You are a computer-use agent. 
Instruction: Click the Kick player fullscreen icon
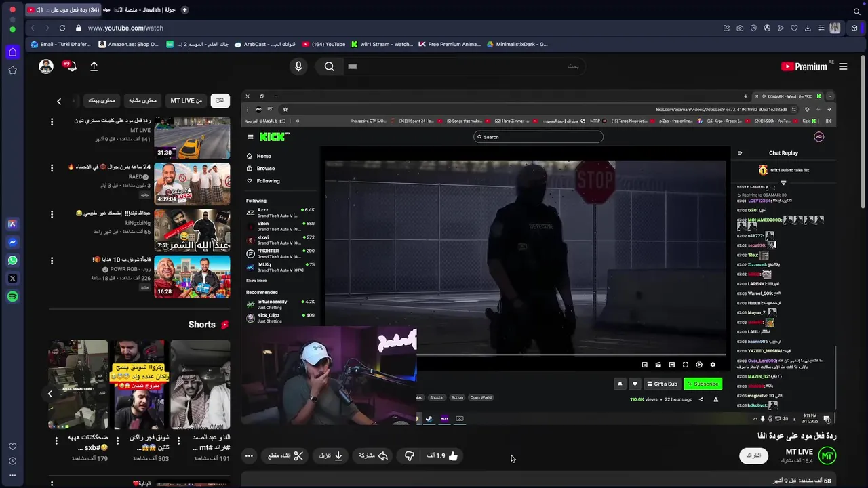(x=686, y=365)
